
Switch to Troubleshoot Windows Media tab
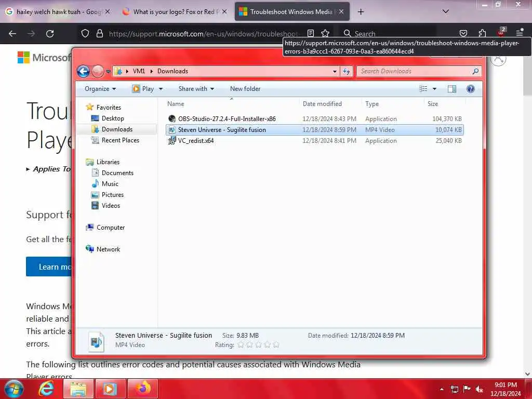tap(291, 12)
